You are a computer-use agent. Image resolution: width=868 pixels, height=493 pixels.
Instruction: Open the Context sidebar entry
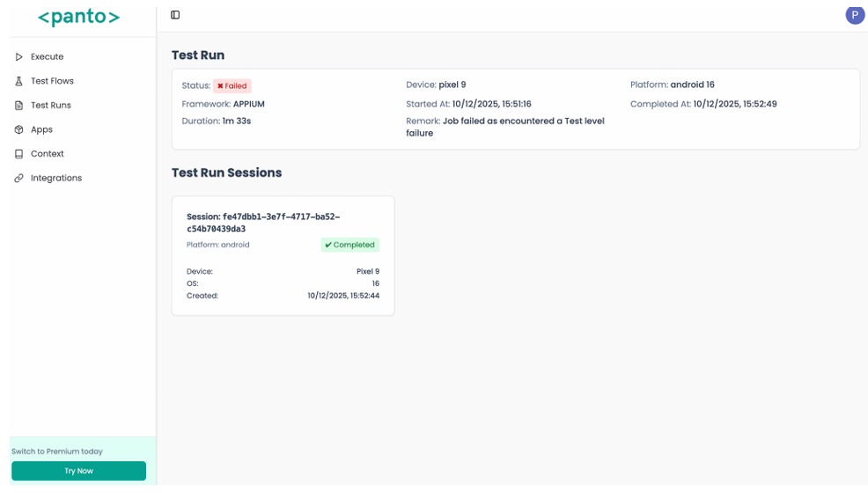[x=48, y=154]
